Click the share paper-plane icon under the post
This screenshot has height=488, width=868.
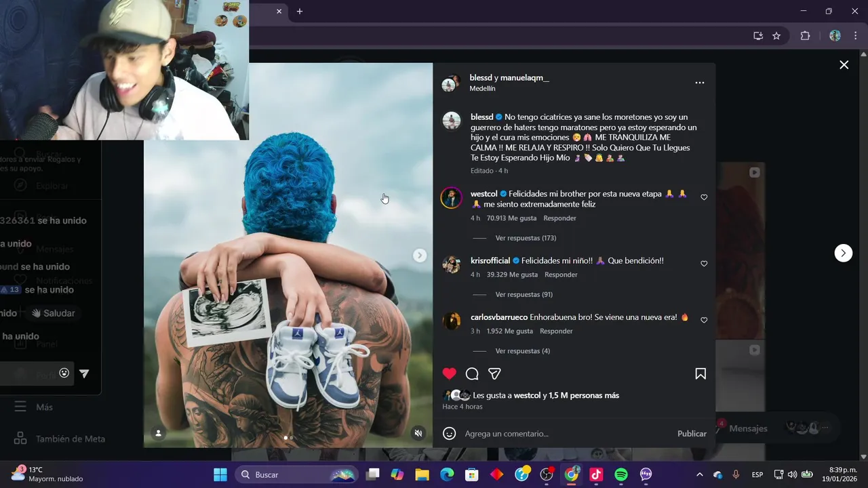pos(495,373)
